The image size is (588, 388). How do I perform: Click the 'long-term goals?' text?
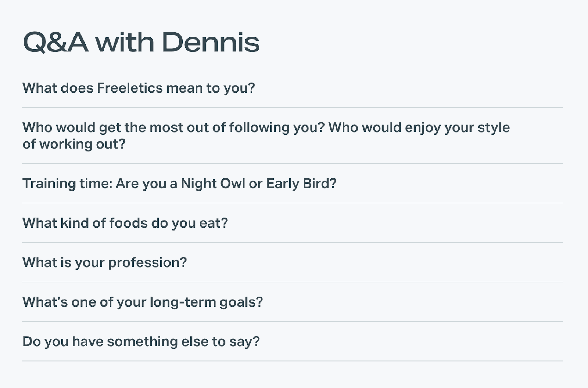tap(206, 302)
